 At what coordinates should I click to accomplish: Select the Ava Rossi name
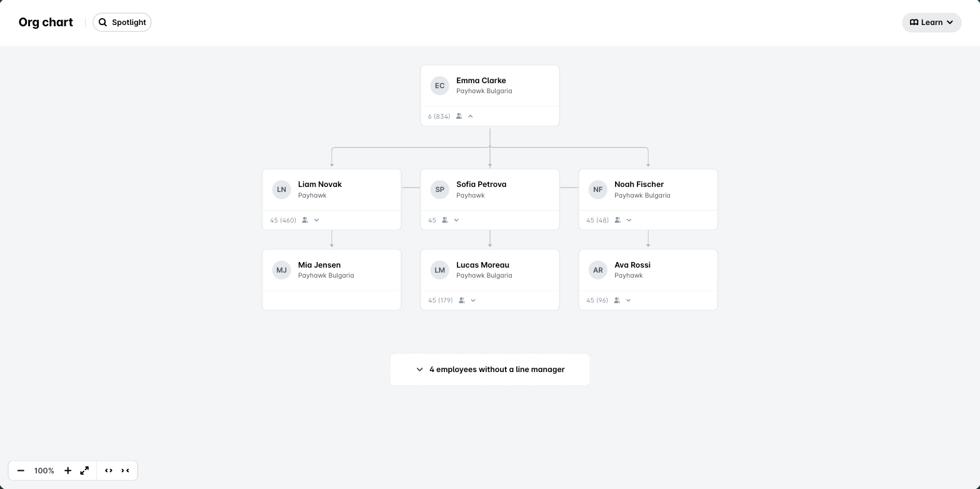[x=632, y=265]
